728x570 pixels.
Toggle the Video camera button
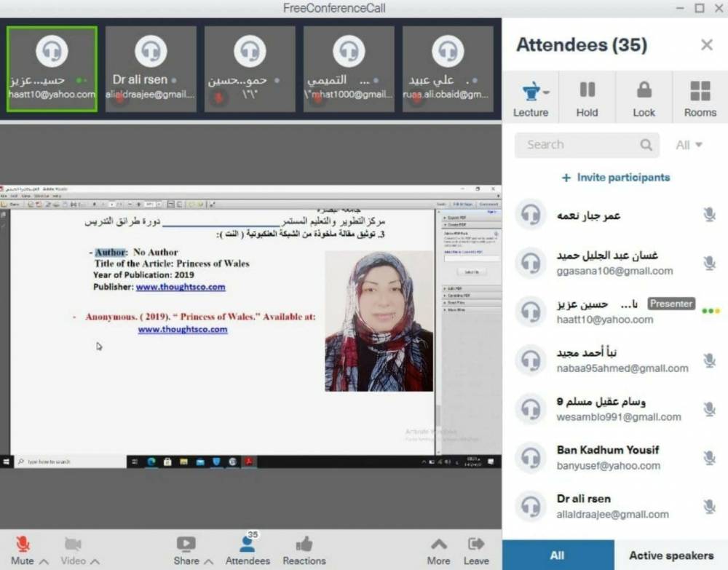click(x=73, y=544)
